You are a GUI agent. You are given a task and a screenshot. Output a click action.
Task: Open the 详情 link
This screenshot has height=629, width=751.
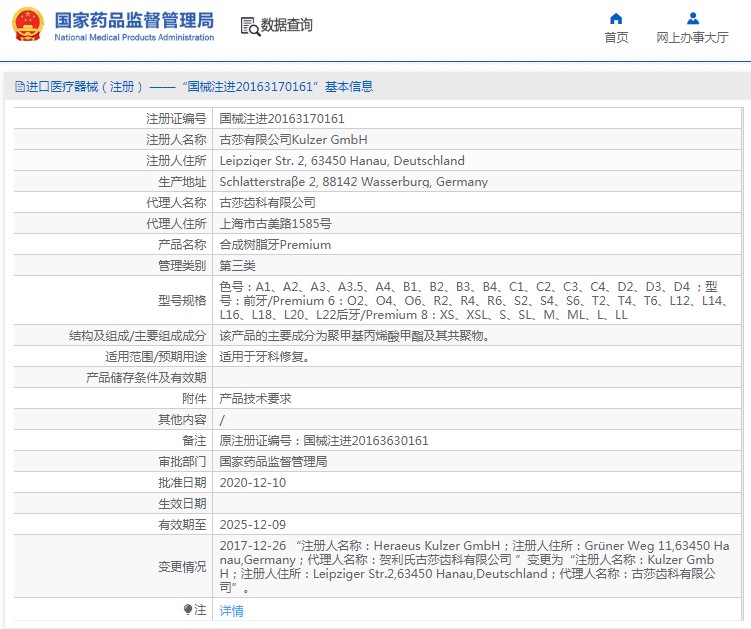tap(231, 610)
